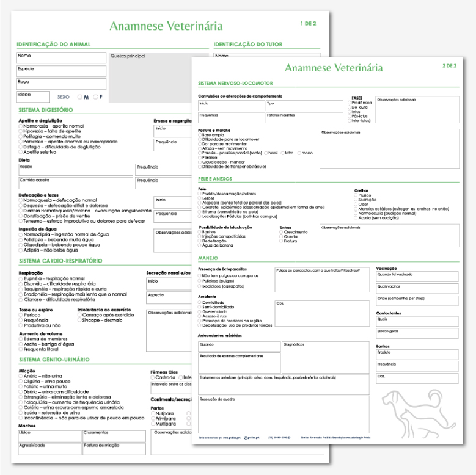
Task: Click the Queixa principal text box
Action: (x=150, y=78)
